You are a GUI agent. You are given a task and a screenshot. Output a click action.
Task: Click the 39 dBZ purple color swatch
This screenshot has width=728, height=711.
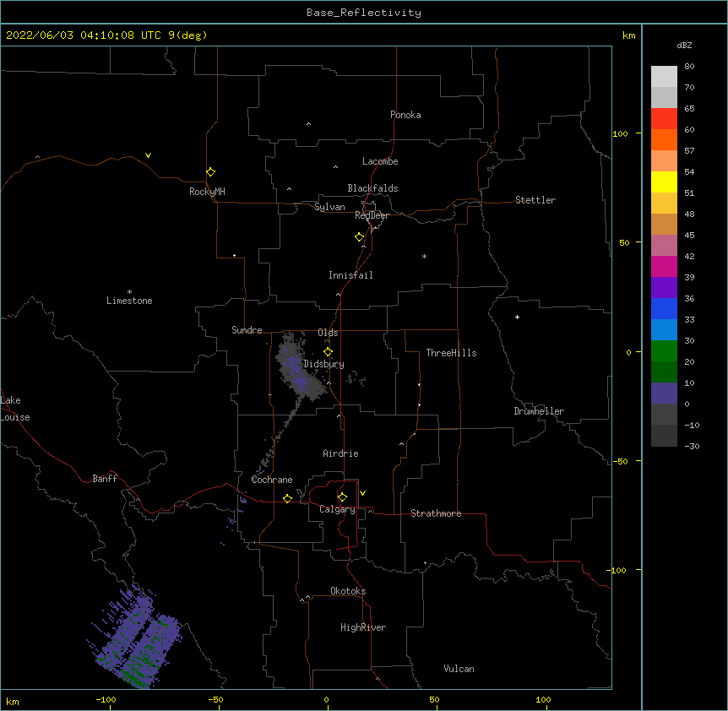[x=664, y=287]
